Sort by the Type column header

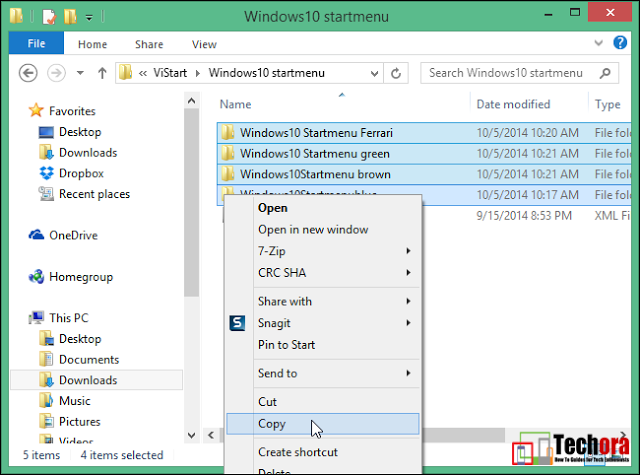(607, 104)
